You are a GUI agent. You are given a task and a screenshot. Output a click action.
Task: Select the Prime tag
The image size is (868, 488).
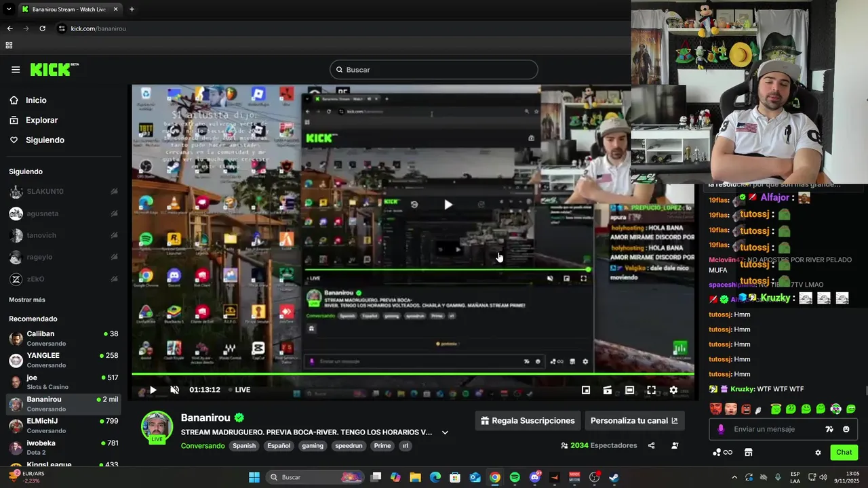[x=382, y=446]
